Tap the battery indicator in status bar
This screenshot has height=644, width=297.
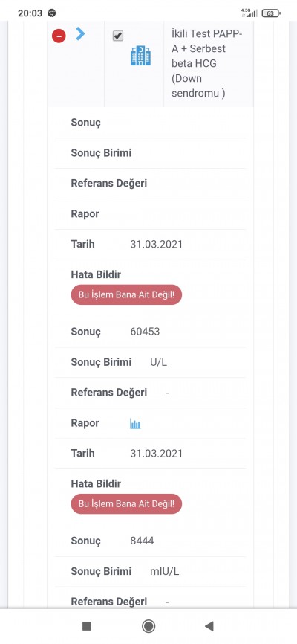[x=270, y=13]
